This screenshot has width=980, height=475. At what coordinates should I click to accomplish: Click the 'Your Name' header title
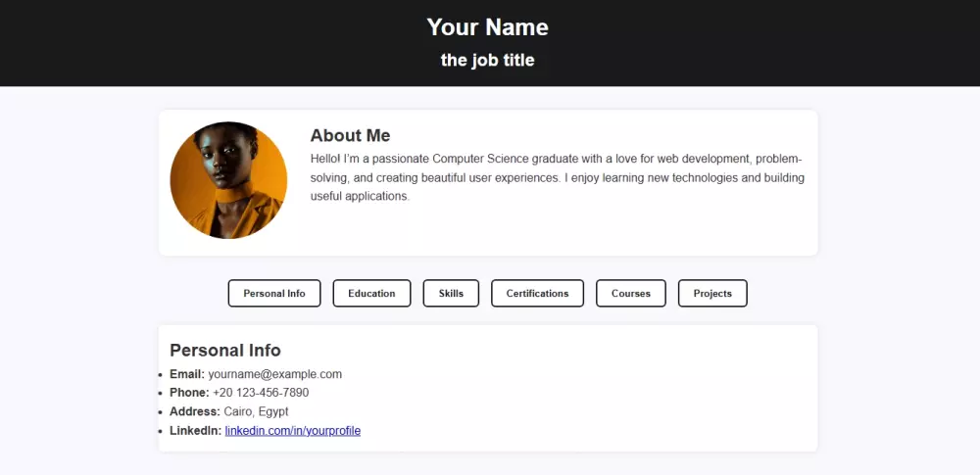[488, 27]
